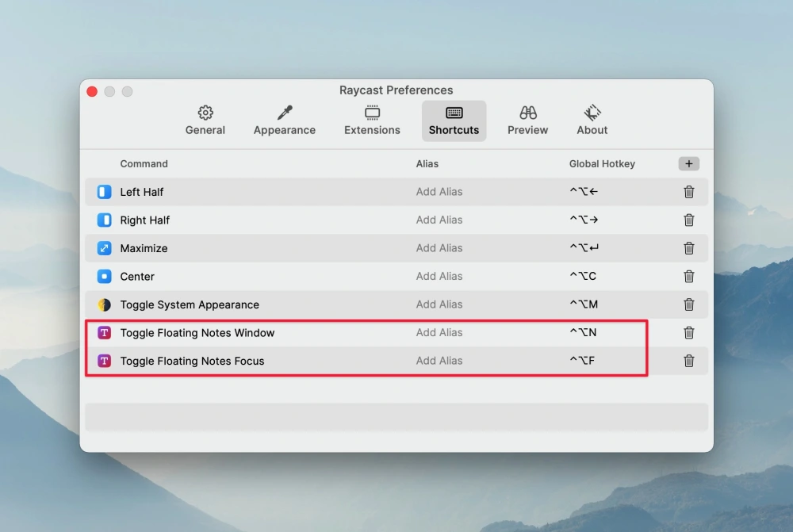Show the About tab
The height and width of the screenshot is (532, 793).
coord(592,121)
